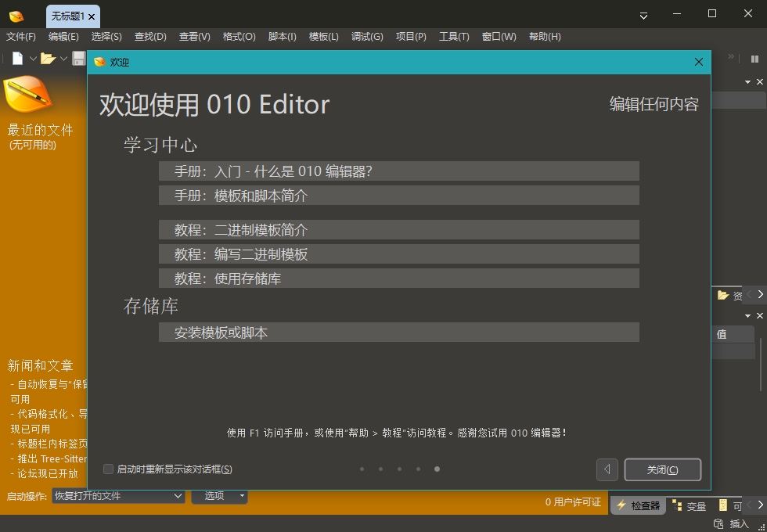767x532 pixels.
Task: Select the fifth welcome page dot
Action: click(437, 469)
